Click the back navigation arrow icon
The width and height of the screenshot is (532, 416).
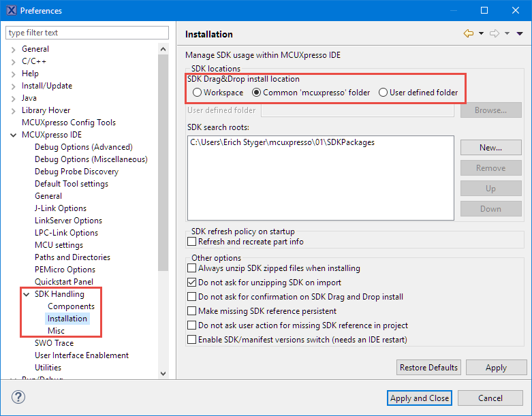pyautogui.click(x=468, y=33)
